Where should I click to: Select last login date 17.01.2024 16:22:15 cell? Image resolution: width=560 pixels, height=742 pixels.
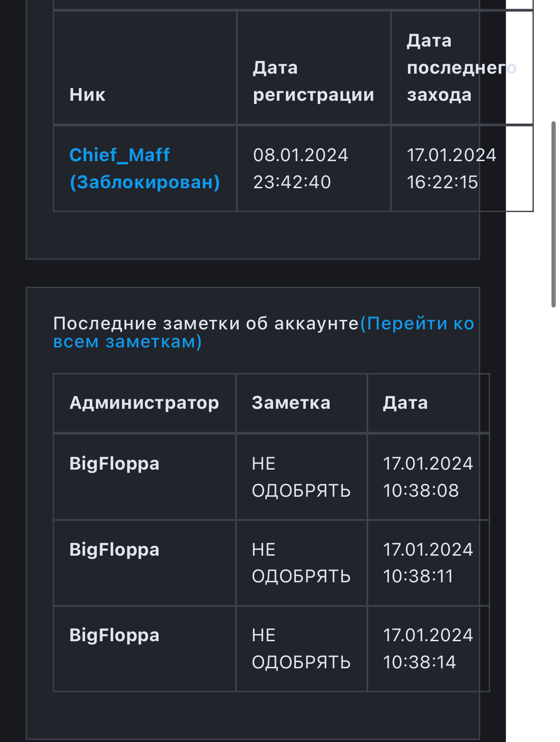[451, 168]
